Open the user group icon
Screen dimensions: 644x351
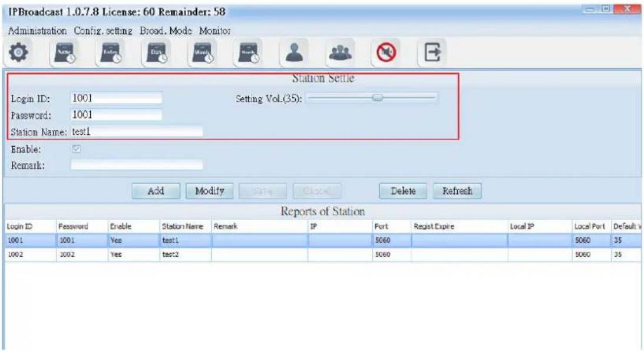340,52
